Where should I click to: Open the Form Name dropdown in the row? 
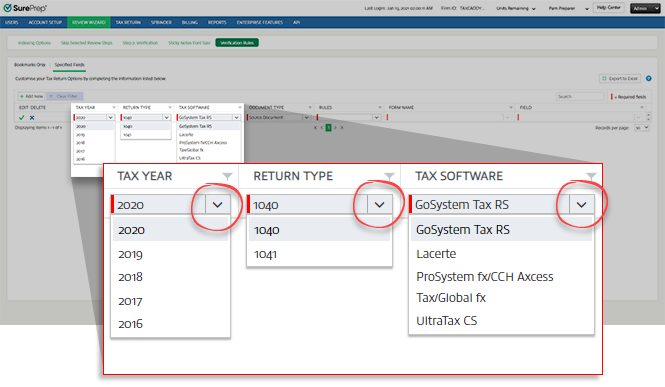(507, 117)
